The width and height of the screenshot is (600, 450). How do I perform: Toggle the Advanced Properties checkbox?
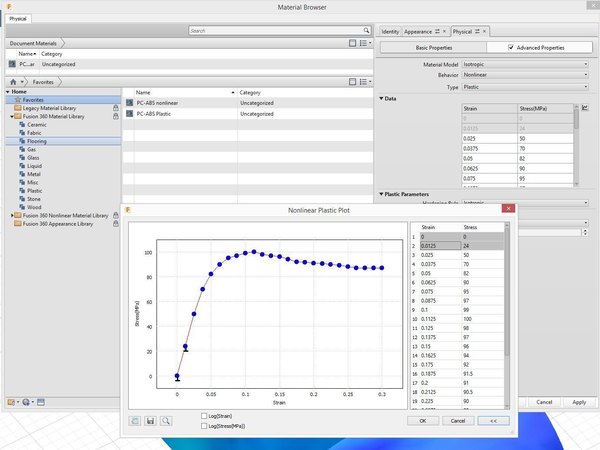pos(511,47)
